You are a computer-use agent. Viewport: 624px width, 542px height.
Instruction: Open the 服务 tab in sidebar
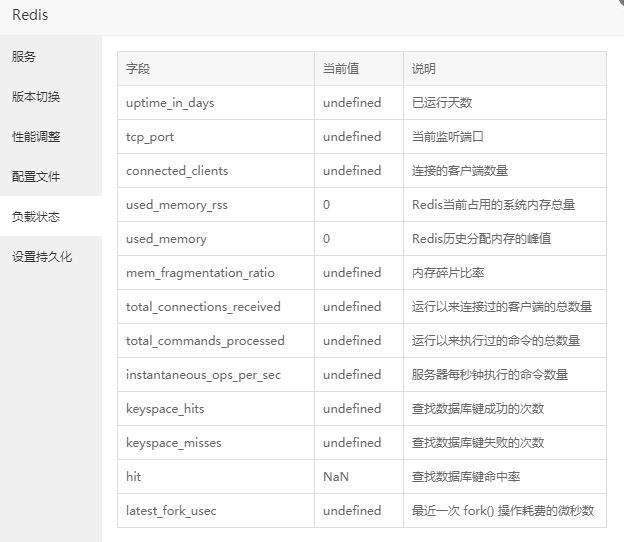pos(51,57)
